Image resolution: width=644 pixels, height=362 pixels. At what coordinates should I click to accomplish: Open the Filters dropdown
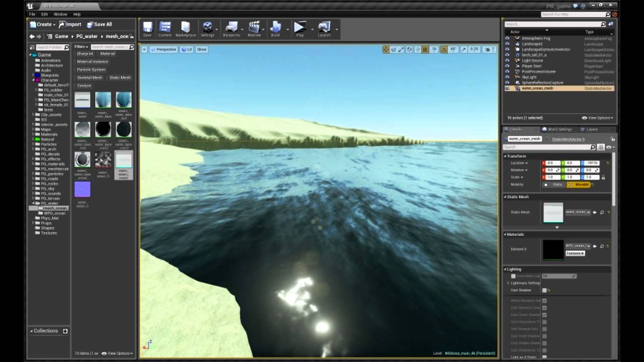[x=81, y=47]
